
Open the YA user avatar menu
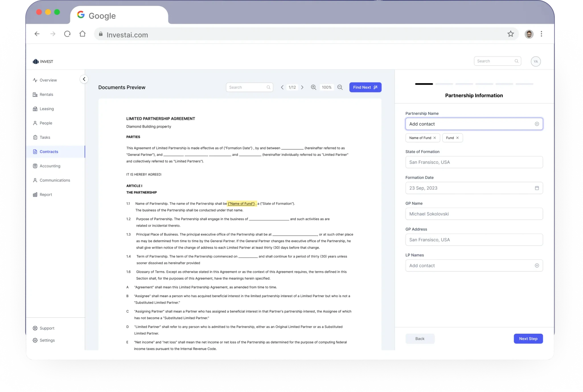pos(535,61)
